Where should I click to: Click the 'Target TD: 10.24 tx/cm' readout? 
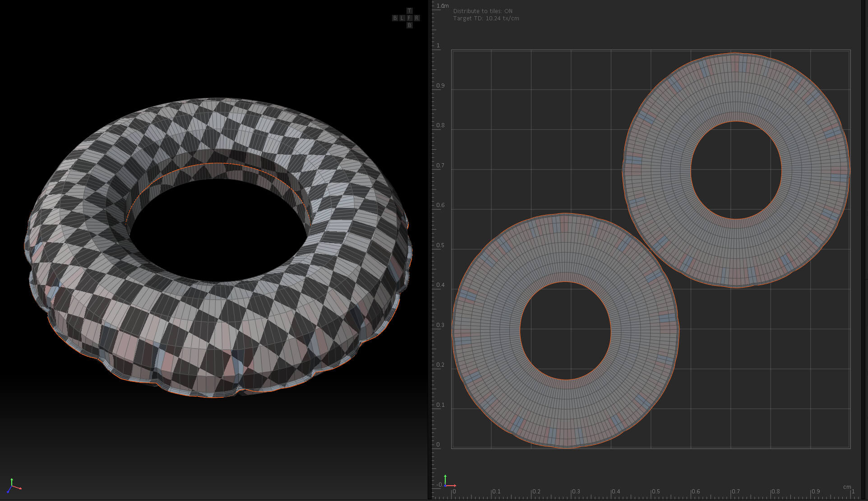tap(486, 18)
